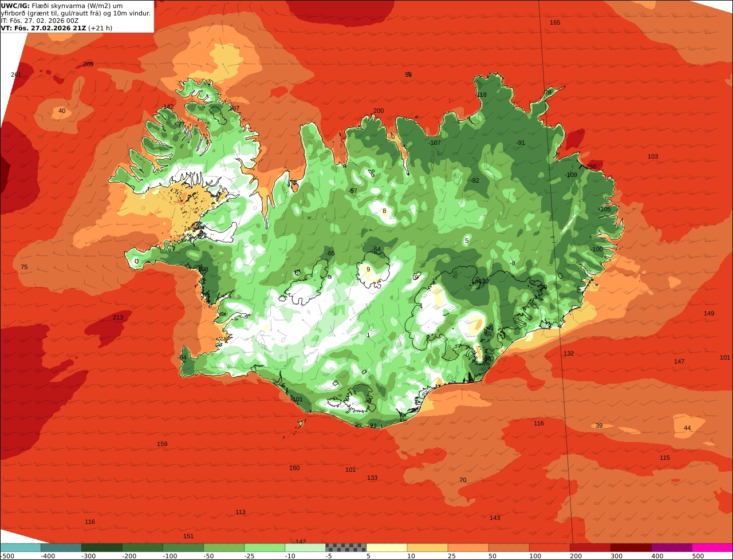Click the map value -64
Viewport: 733px width, 560px height.
click(x=376, y=250)
